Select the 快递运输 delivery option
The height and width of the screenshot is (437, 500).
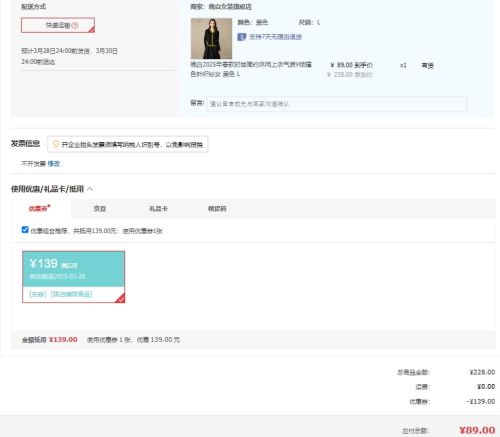click(x=58, y=25)
